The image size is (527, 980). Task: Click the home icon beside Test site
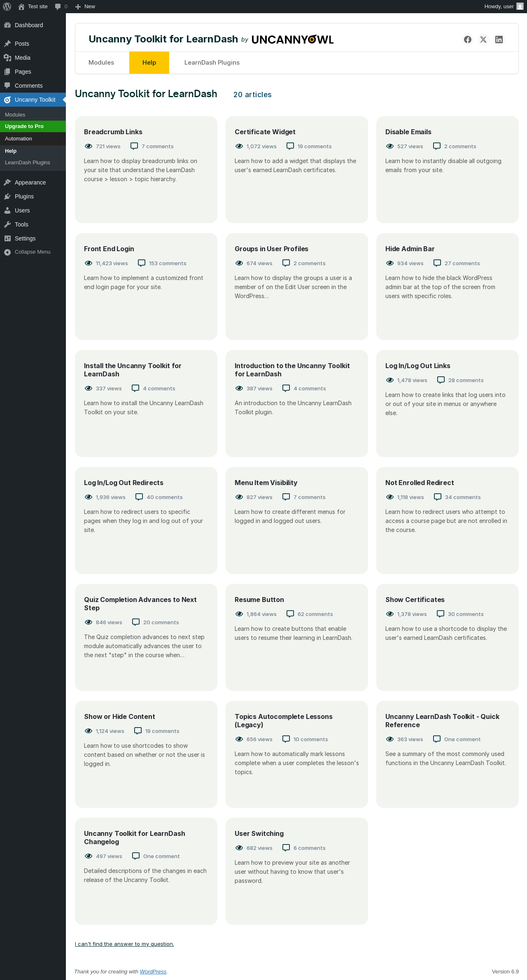point(21,7)
